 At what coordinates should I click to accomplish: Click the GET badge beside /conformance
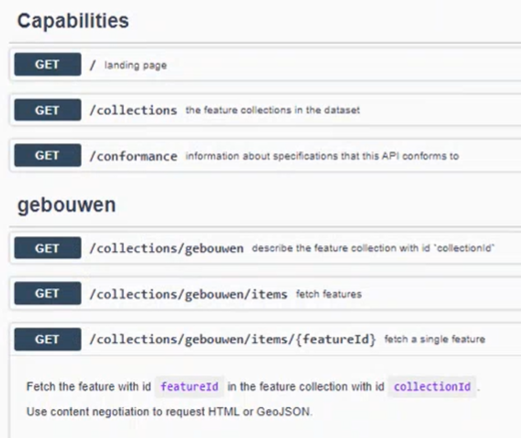(48, 155)
